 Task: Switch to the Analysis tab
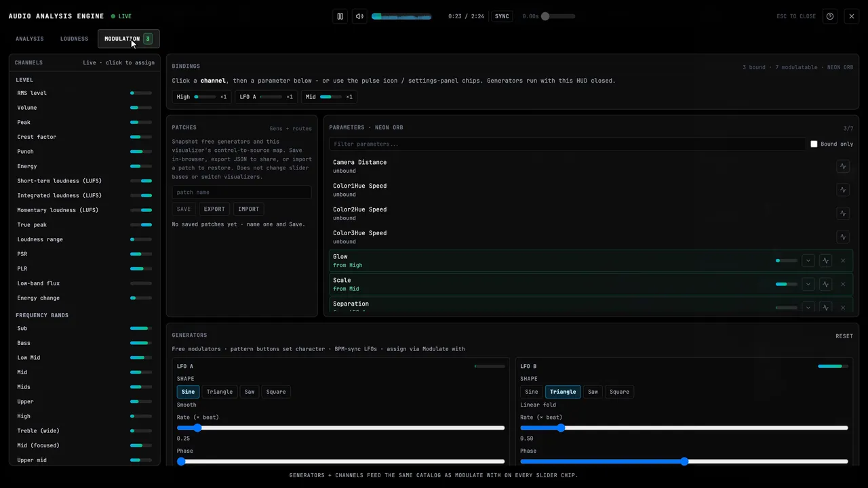point(30,39)
